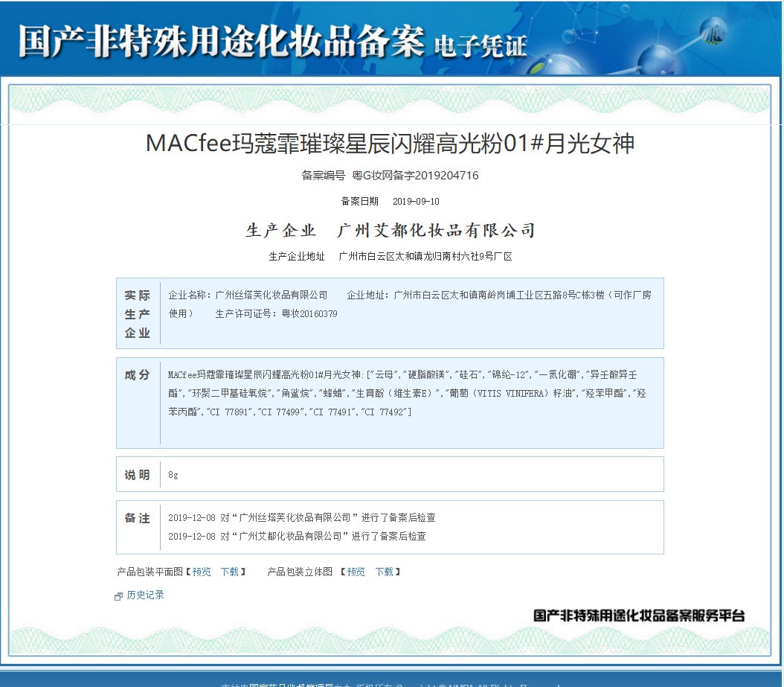Open the 历史记录 history link
Image resolution: width=784 pixels, height=687 pixels.
(145, 595)
